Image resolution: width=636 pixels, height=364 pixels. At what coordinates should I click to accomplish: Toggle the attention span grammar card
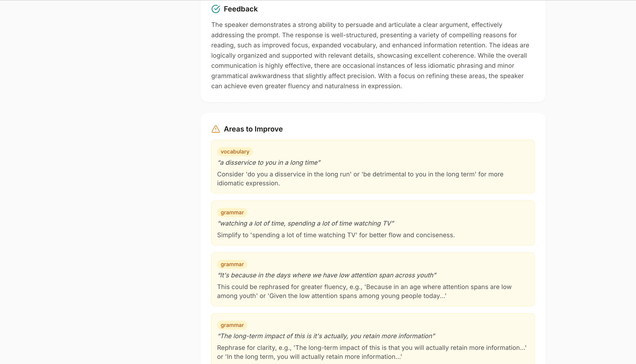tap(372, 279)
